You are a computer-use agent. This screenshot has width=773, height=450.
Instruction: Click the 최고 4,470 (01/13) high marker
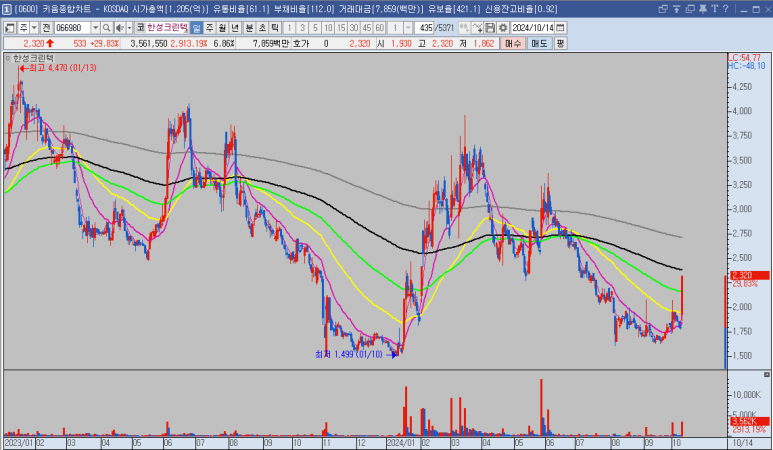click(58, 68)
